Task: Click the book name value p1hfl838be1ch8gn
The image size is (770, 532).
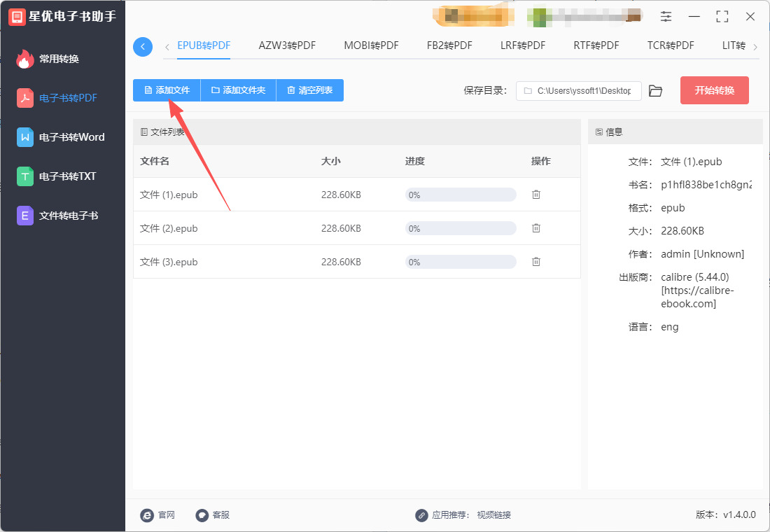Action: (x=706, y=185)
